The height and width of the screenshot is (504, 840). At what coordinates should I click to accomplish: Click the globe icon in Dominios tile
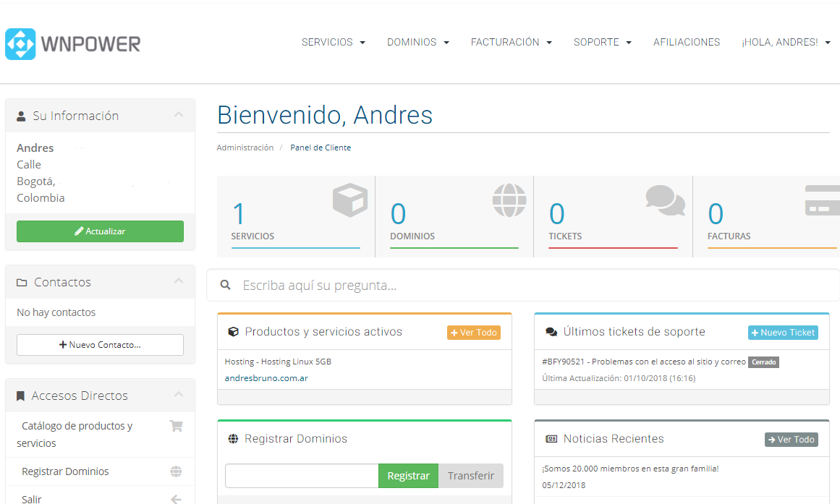click(509, 200)
